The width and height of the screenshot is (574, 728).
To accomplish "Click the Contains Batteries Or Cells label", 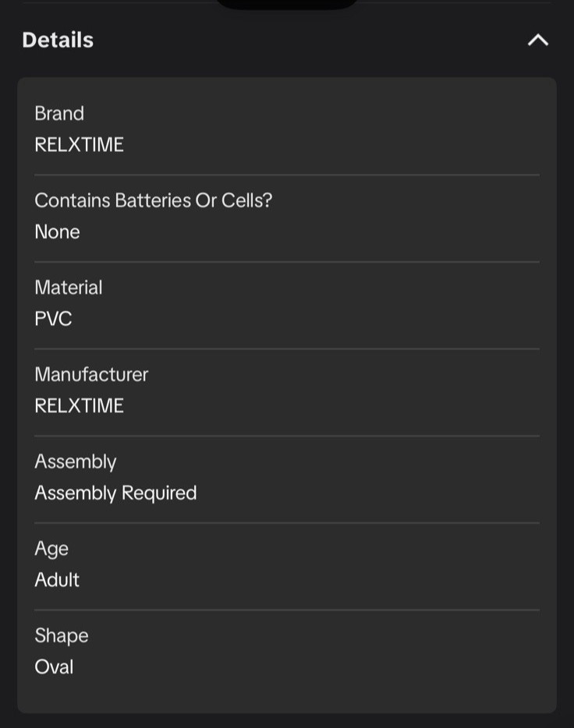I will pyautogui.click(x=153, y=200).
